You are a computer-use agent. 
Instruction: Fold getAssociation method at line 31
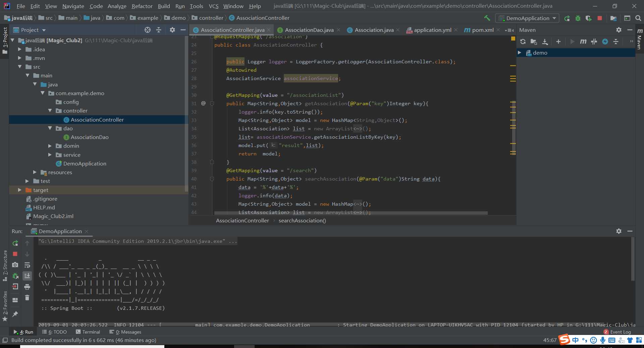(212, 103)
